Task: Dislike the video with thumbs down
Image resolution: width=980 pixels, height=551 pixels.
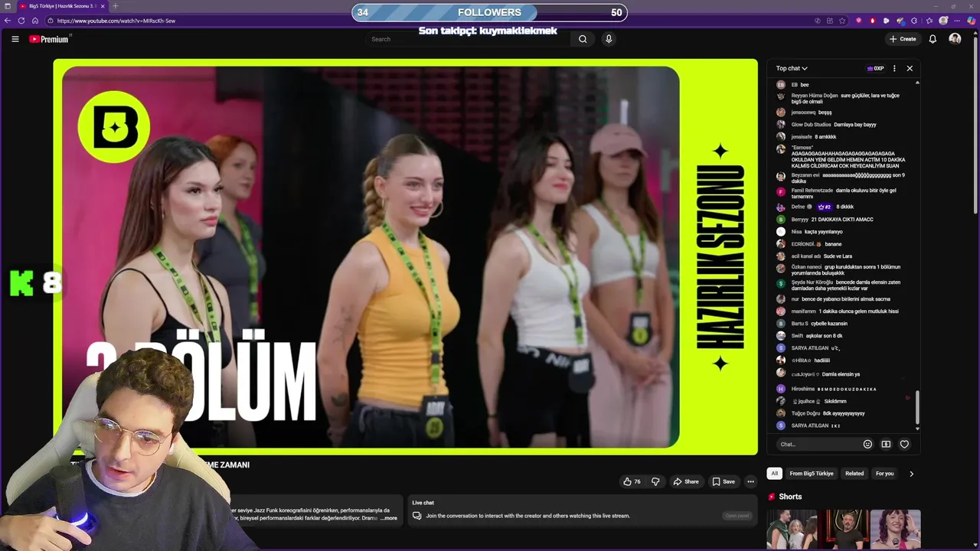Action: coord(655,481)
